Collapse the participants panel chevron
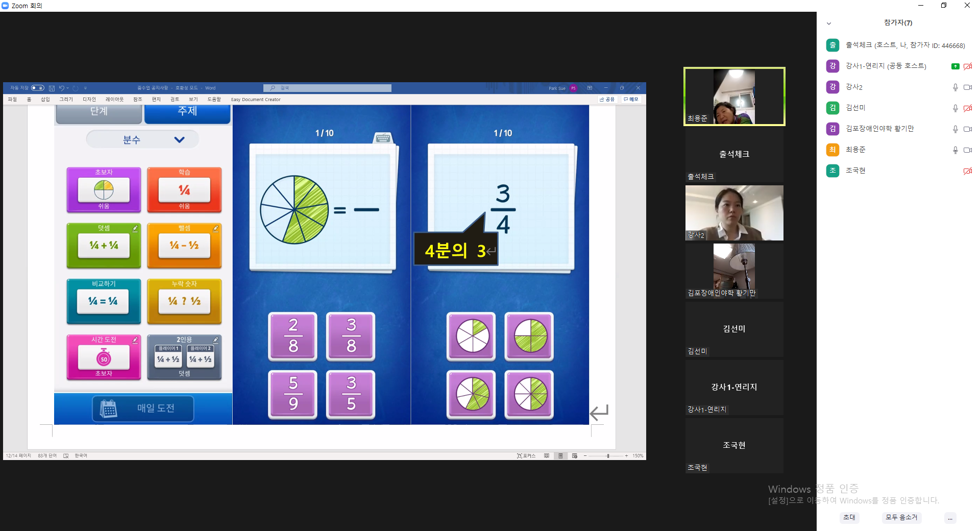This screenshot has height=531, width=980. coord(829,23)
